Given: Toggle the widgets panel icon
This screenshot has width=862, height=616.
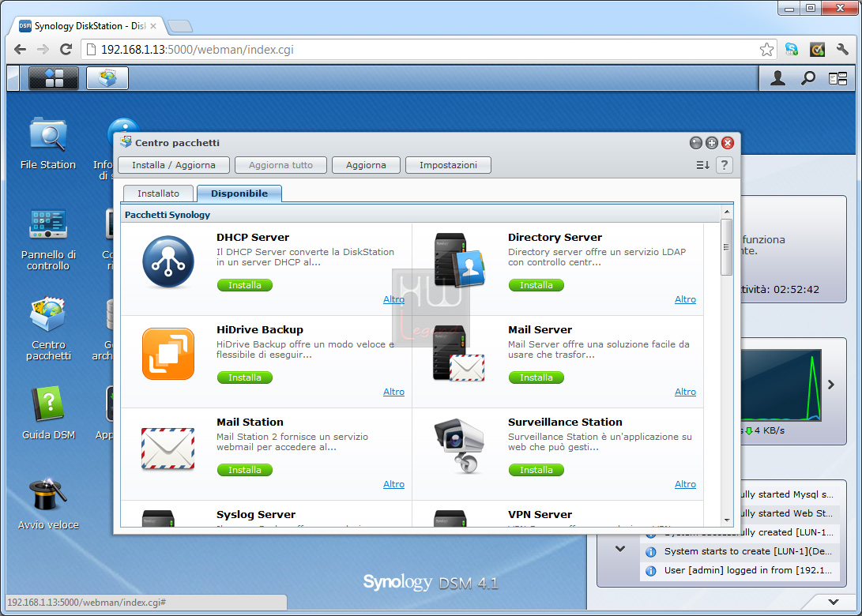Looking at the screenshot, I should [x=838, y=79].
